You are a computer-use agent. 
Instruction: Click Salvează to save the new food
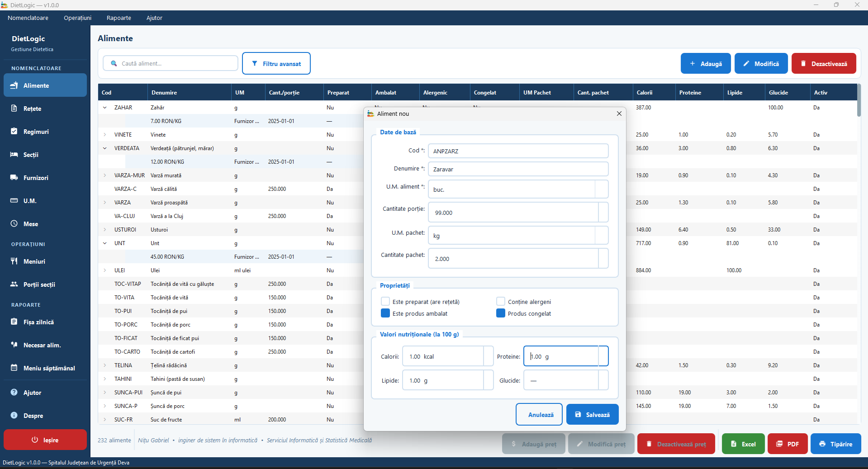coord(593,415)
